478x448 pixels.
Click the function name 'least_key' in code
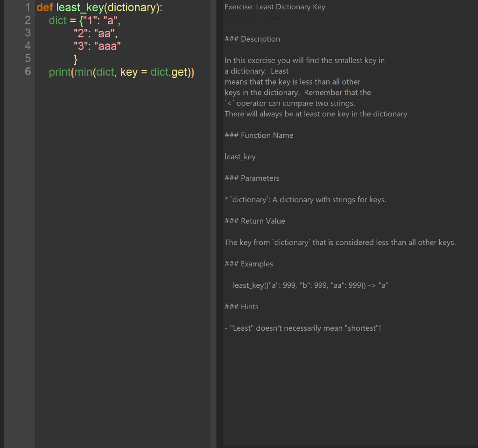80,7
